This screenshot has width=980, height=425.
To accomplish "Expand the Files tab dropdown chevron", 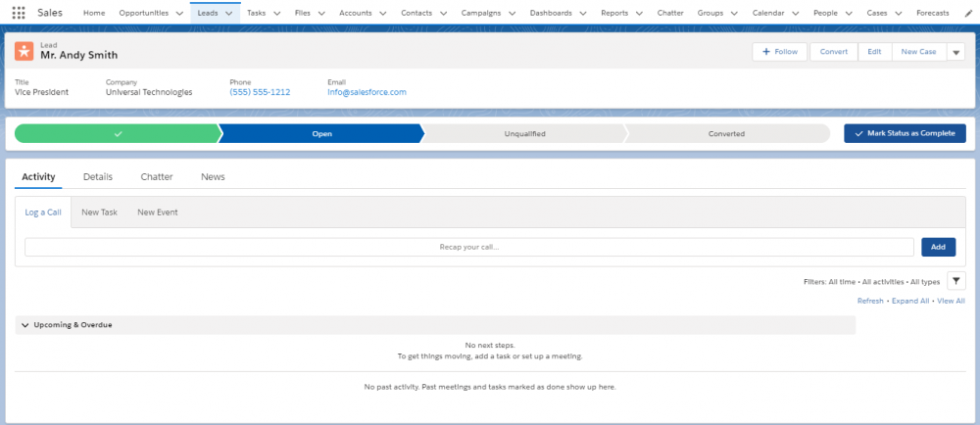I will (x=321, y=13).
